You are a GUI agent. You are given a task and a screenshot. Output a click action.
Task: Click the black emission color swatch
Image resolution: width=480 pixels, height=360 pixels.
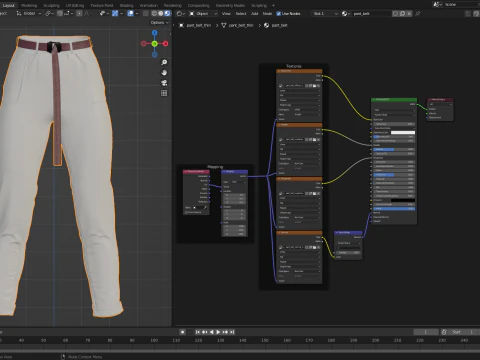(403, 200)
